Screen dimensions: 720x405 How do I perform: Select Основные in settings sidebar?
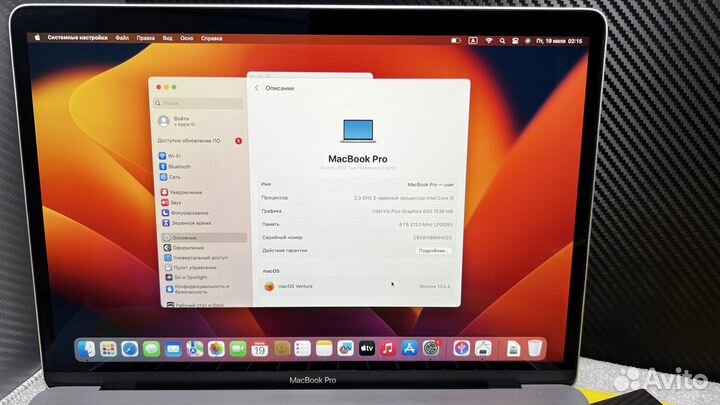click(x=204, y=238)
